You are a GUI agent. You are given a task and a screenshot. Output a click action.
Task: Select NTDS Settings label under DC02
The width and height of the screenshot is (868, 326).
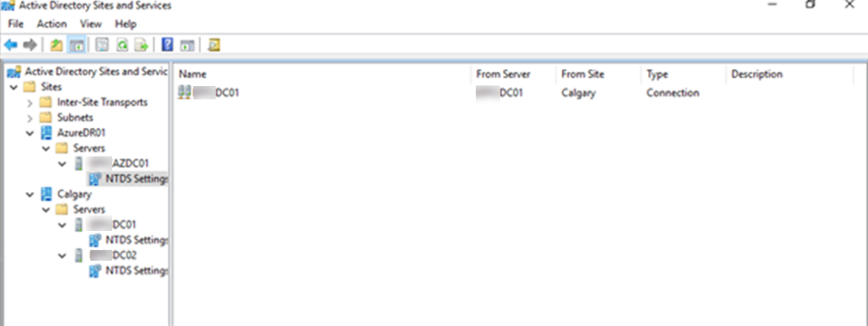click(136, 270)
